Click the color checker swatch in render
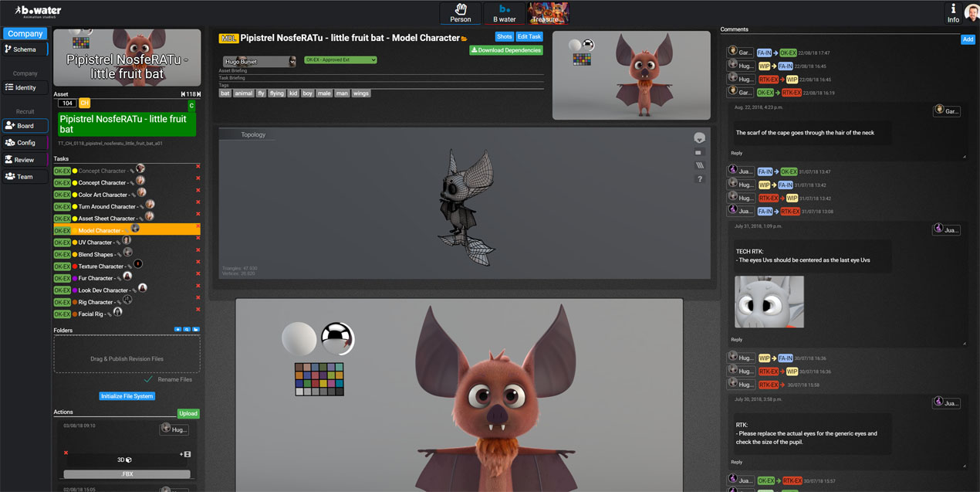Image resolution: width=980 pixels, height=492 pixels. 319,379
